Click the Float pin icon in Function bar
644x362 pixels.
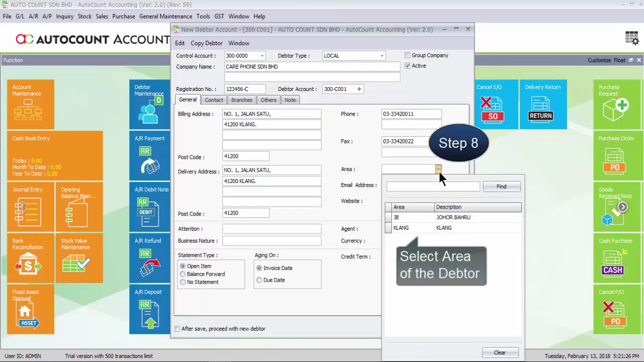pos(631,60)
